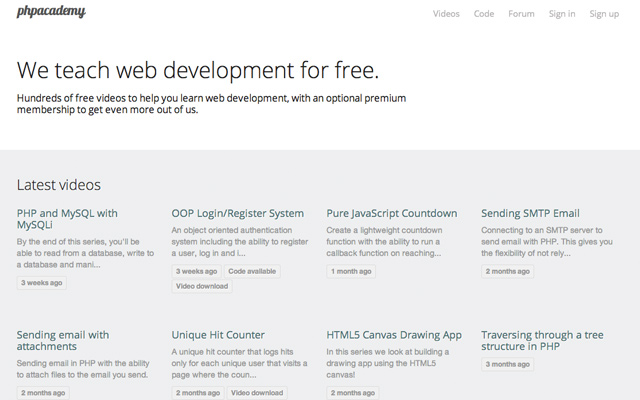Open HTML5 Canvas Drawing App video
This screenshot has width=640, height=400.
394,335
